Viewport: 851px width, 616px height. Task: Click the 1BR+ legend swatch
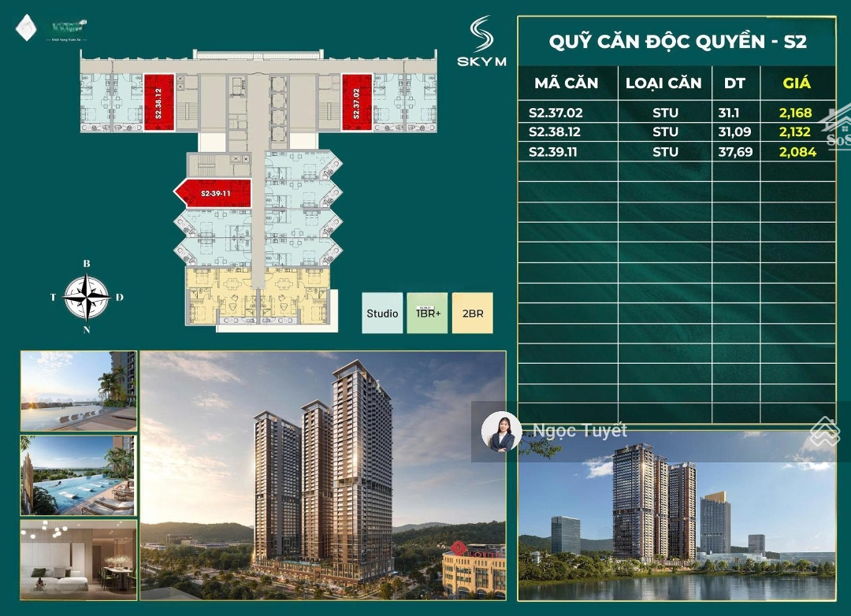pyautogui.click(x=427, y=314)
